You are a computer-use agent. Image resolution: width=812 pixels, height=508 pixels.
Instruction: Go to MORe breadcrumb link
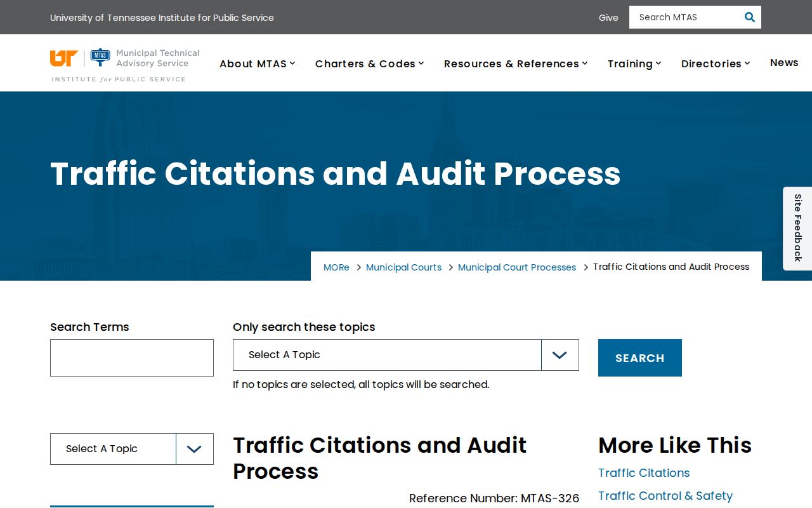click(336, 267)
